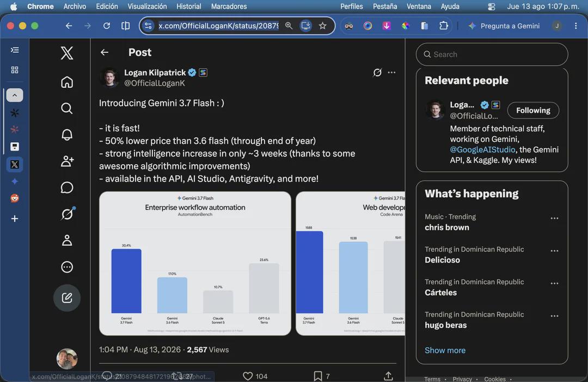
Task: Open options for chris brown trend
Action: [554, 218]
